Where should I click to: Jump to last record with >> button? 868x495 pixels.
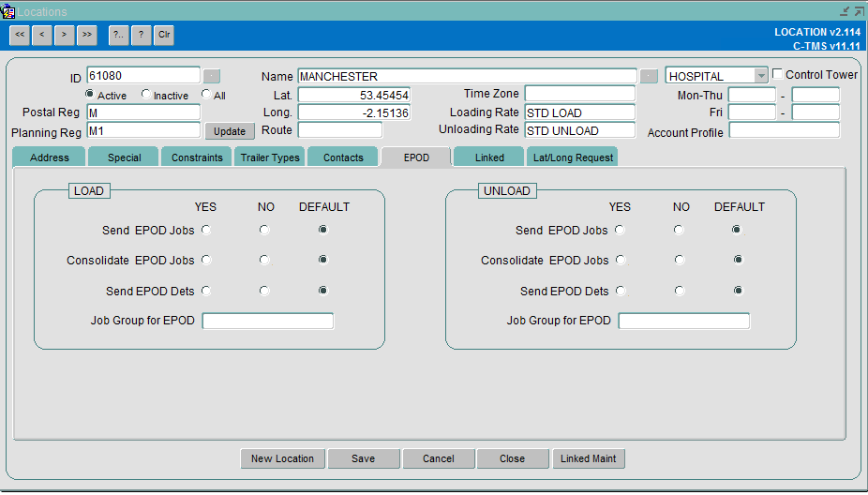click(87, 35)
